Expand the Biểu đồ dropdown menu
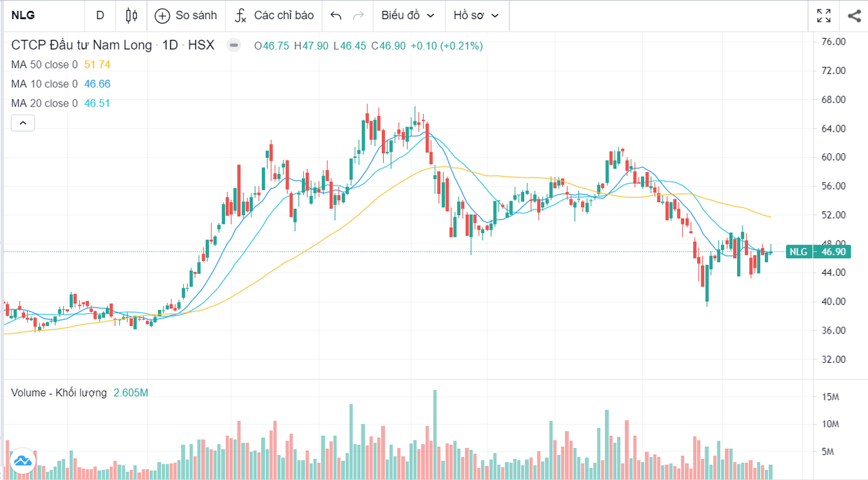 (408, 15)
